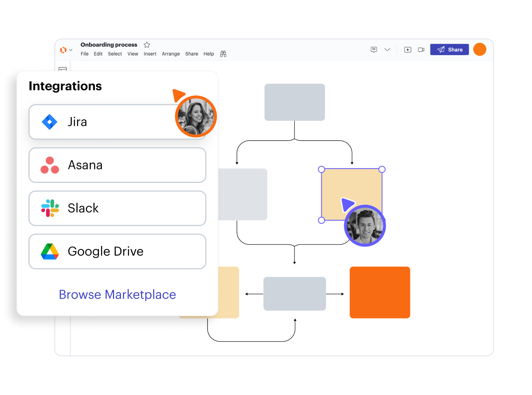Click the Google Drive logo icon
The width and height of the screenshot is (532, 395).
[x=50, y=252]
